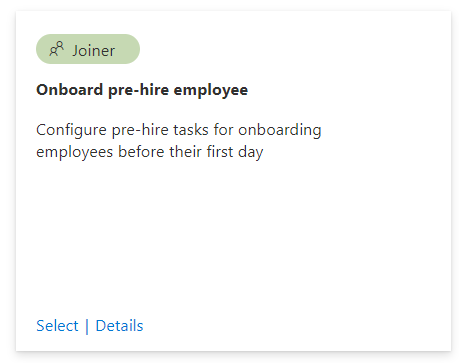Image resolution: width=459 pixels, height=363 pixels.
Task: Click the word employee in bold heading
Action: tap(211, 91)
